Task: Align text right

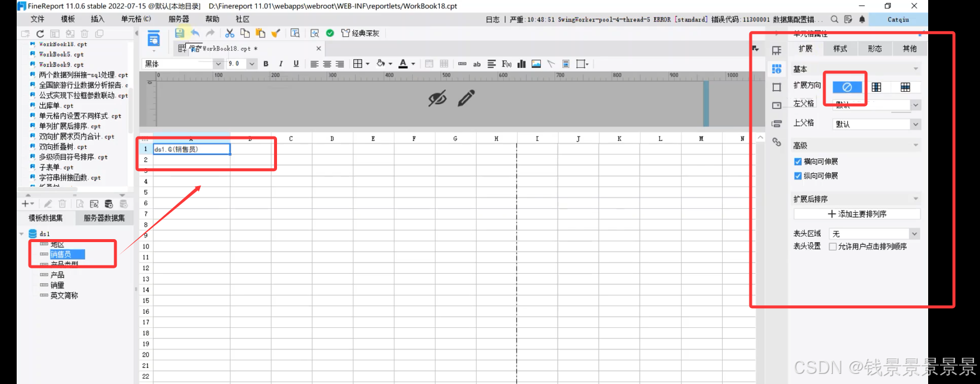Action: (x=340, y=64)
